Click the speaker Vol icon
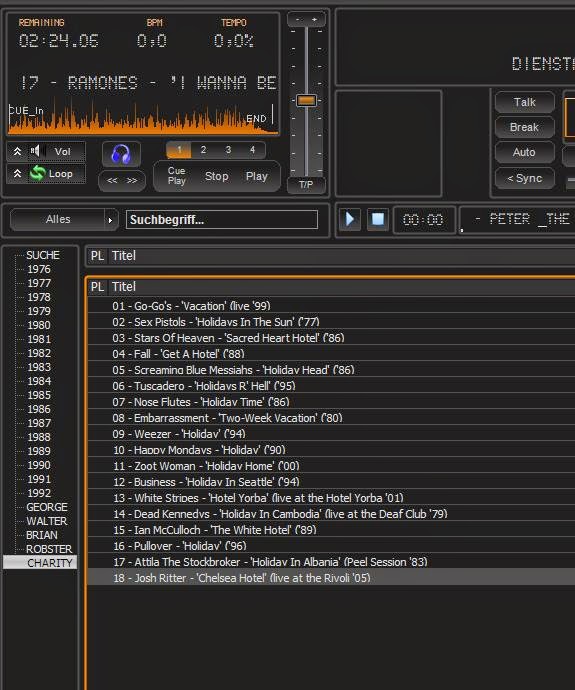The height and width of the screenshot is (690, 575). click(x=37, y=151)
